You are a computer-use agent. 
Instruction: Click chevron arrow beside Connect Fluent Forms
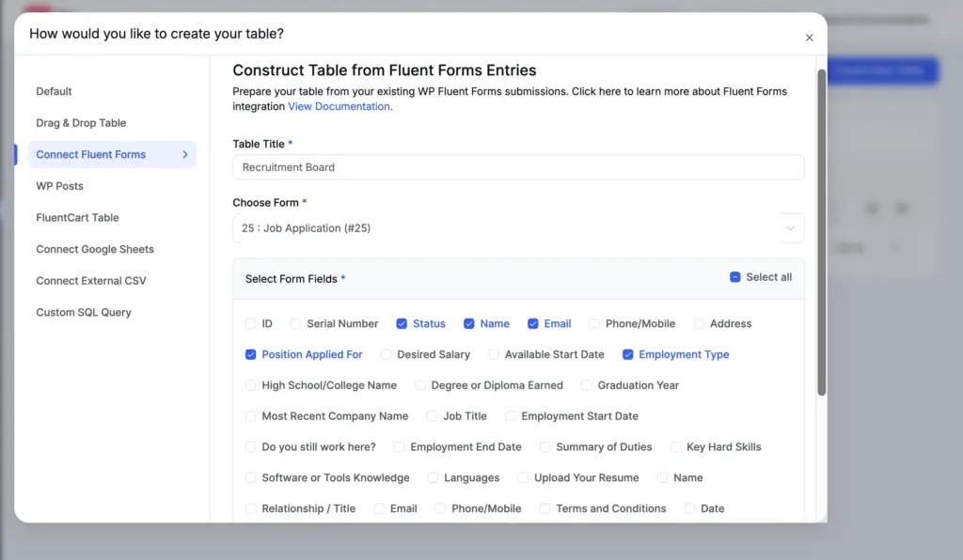(185, 155)
